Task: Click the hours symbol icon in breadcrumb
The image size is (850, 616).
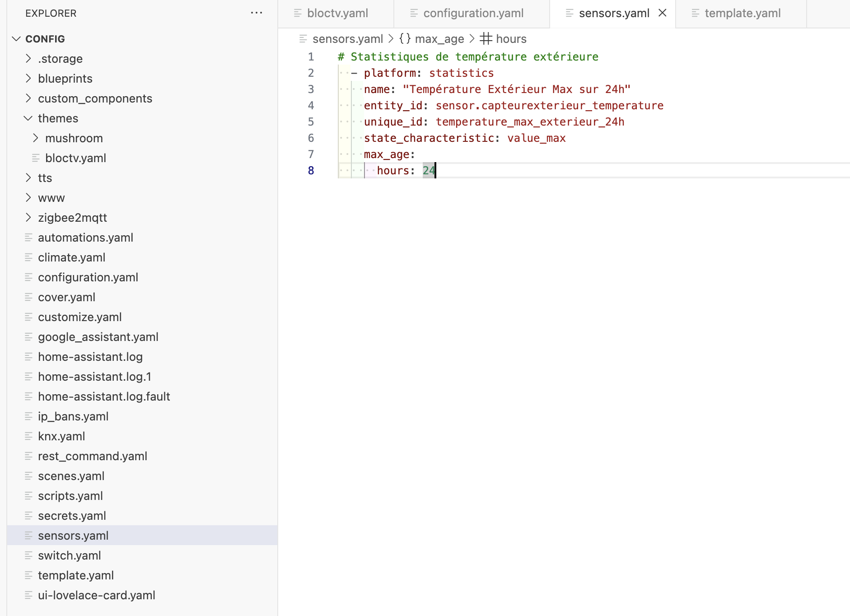Action: point(486,39)
